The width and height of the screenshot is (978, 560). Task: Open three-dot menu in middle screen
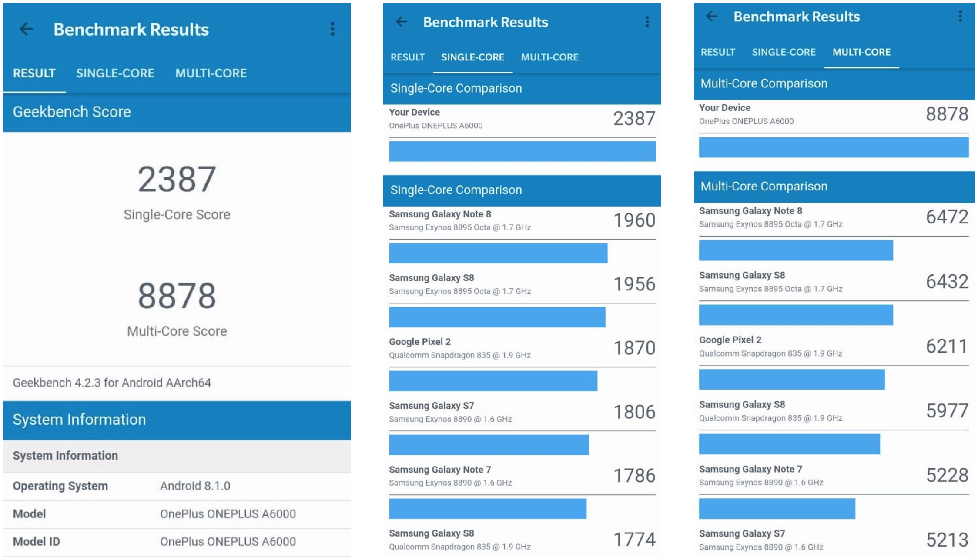tap(647, 22)
